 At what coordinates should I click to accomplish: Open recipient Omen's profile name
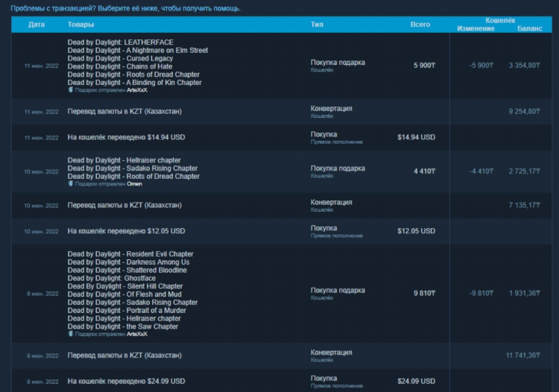[x=134, y=184]
